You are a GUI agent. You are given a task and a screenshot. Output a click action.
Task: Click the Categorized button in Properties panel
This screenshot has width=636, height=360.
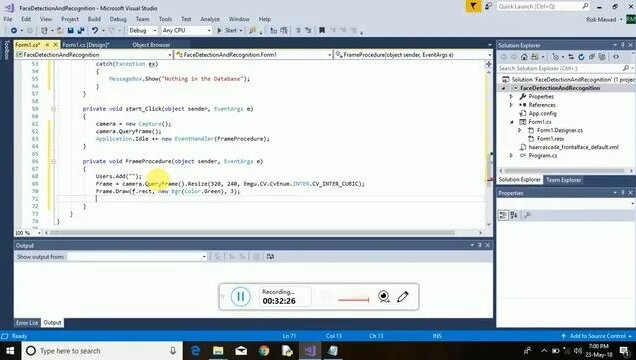tap(503, 215)
